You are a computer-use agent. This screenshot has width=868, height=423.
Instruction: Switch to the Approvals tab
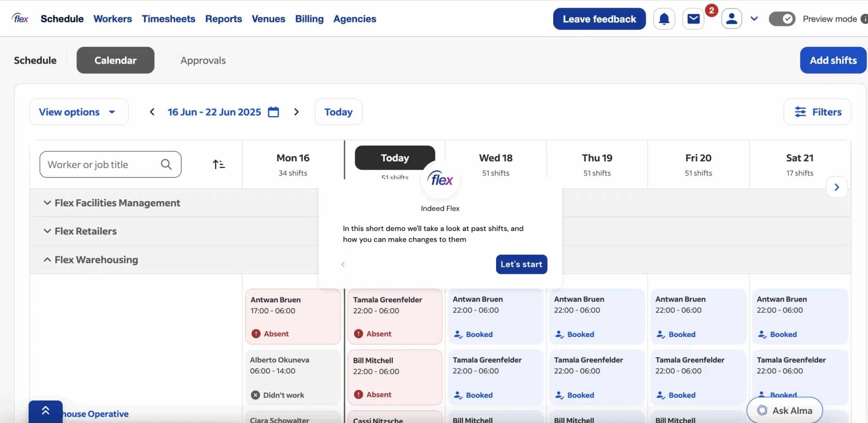tap(203, 60)
